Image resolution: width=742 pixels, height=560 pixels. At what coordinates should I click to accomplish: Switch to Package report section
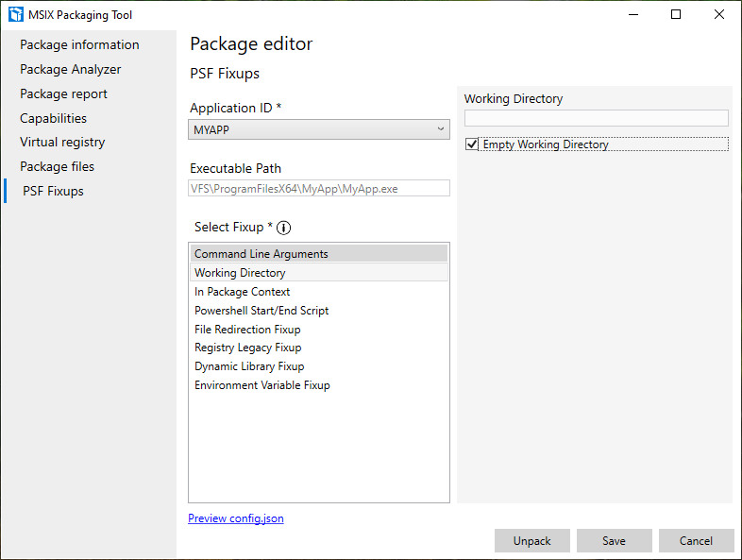(63, 94)
